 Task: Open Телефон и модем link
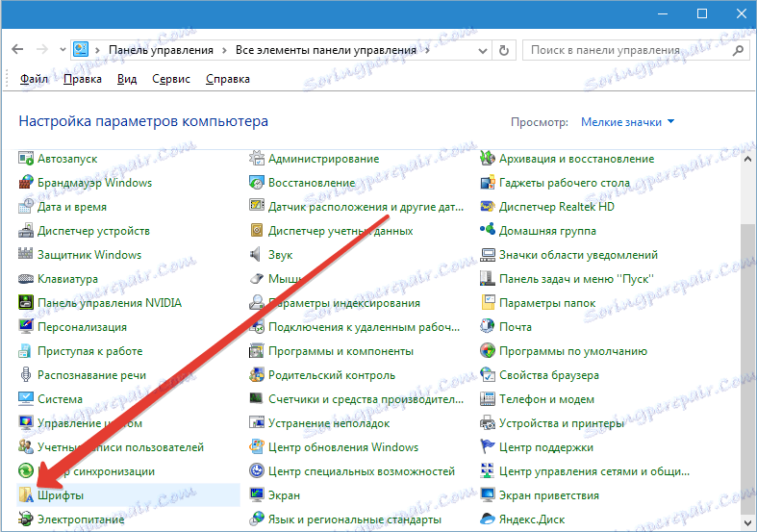[x=546, y=399]
